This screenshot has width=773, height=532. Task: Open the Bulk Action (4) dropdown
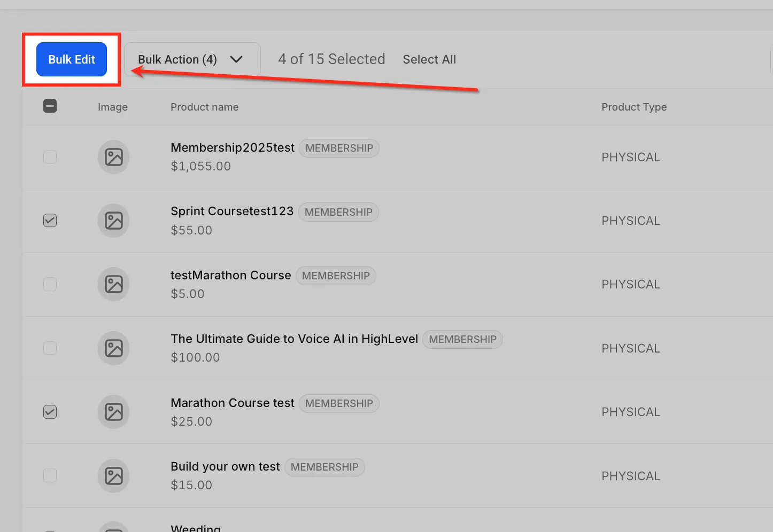[x=192, y=59]
